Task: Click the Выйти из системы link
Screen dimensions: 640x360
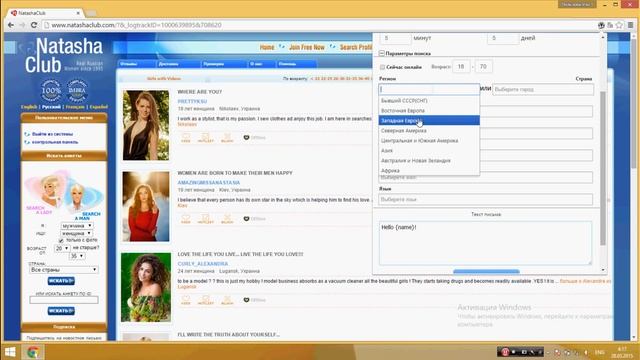Action: tap(52, 134)
